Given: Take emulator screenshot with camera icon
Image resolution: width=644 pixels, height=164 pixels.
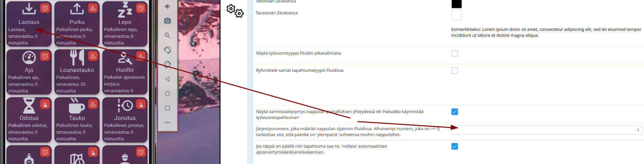Looking at the screenshot, I should 167,21.
